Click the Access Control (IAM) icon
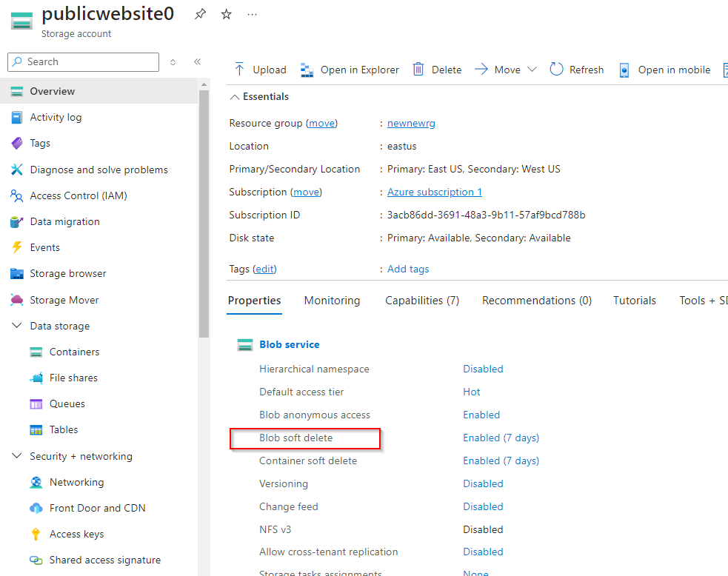This screenshot has width=728, height=576. pos(17,196)
